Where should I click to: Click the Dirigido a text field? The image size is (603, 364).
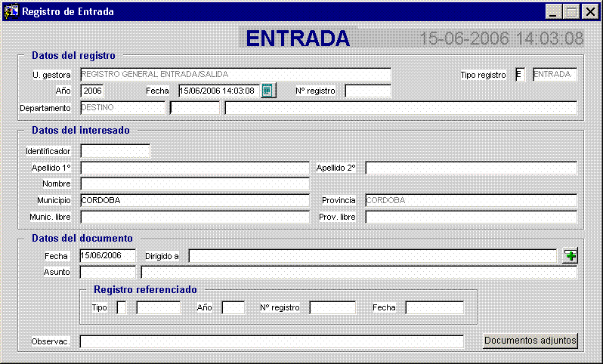pos(373,256)
